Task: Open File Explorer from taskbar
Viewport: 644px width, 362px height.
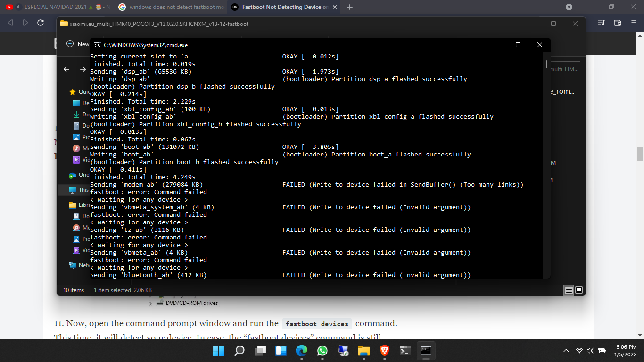Action: click(x=363, y=351)
